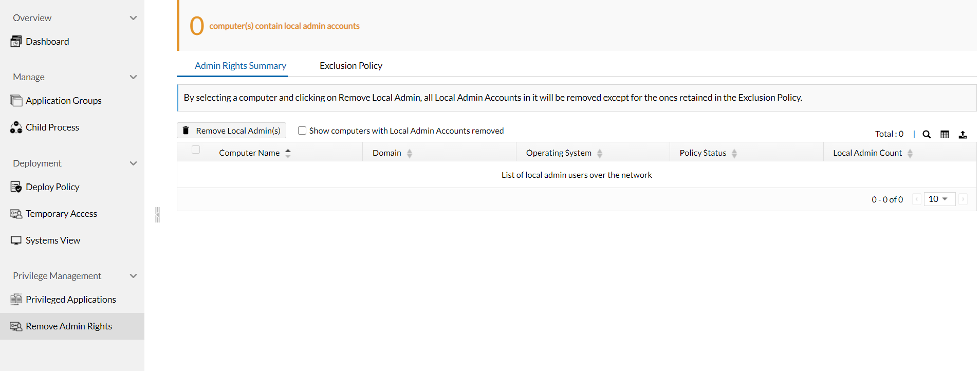Viewport: 980px width, 371px height.
Task: Select the Admin Rights Summary tab
Action: coord(240,66)
